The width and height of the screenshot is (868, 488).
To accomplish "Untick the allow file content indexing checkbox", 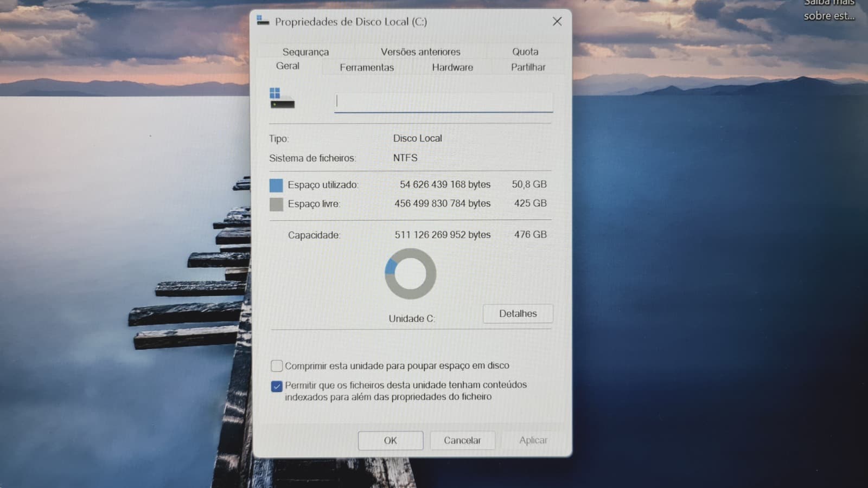I will 277,386.
